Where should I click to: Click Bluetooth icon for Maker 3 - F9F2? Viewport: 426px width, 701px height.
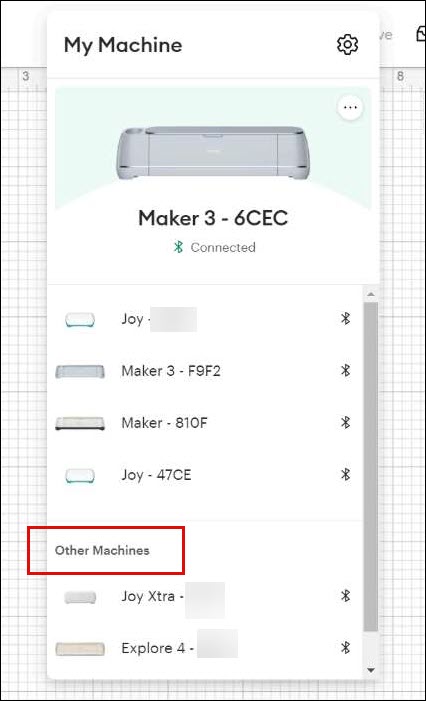(345, 371)
